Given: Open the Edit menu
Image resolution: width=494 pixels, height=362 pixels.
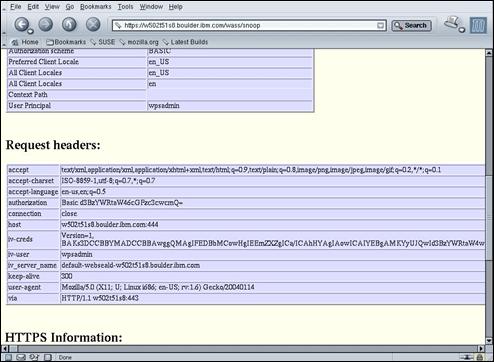Looking at the screenshot, I should click(33, 7).
